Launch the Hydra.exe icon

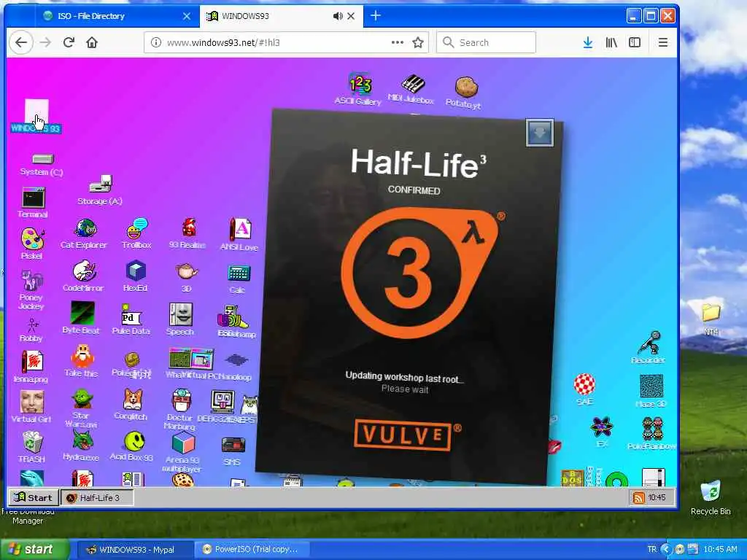click(82, 445)
